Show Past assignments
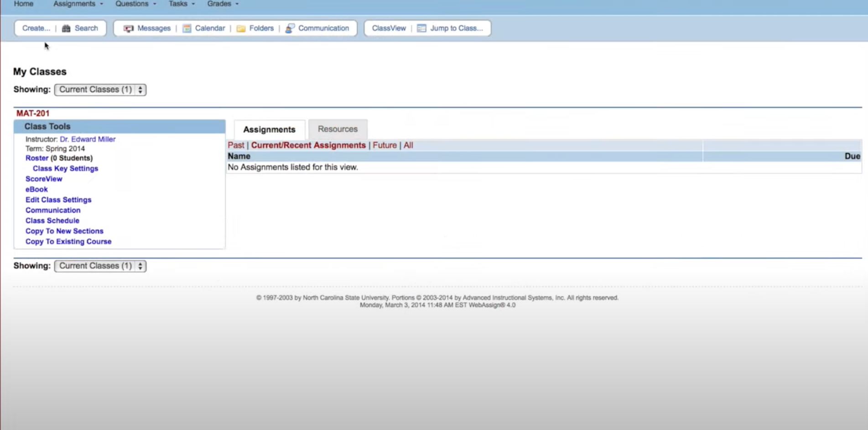868x430 pixels. point(236,145)
